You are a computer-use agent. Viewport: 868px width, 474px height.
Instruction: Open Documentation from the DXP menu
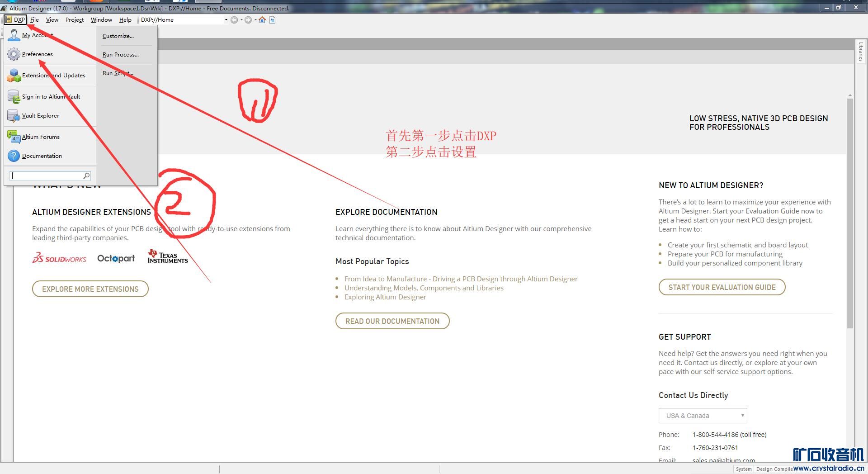point(42,156)
